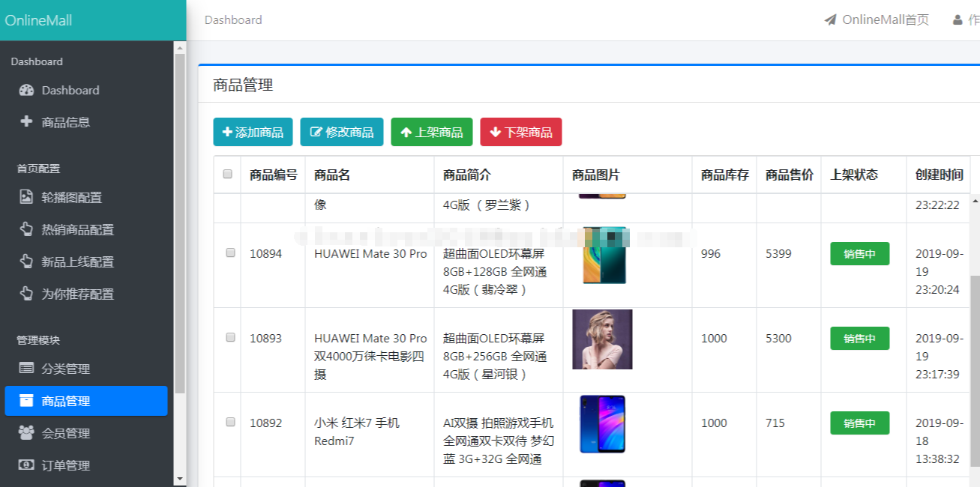
Task: Click the sidebar scrollbar down arrow
Action: coord(179,478)
